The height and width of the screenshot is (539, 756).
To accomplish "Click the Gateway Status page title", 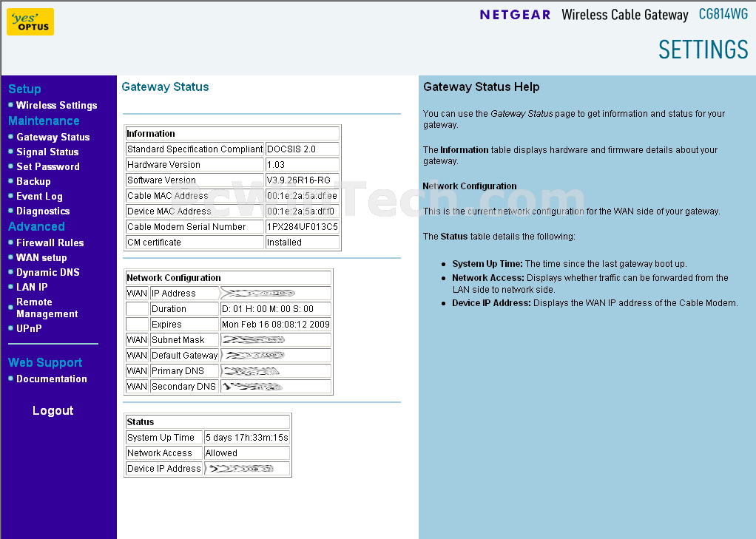I will click(166, 87).
